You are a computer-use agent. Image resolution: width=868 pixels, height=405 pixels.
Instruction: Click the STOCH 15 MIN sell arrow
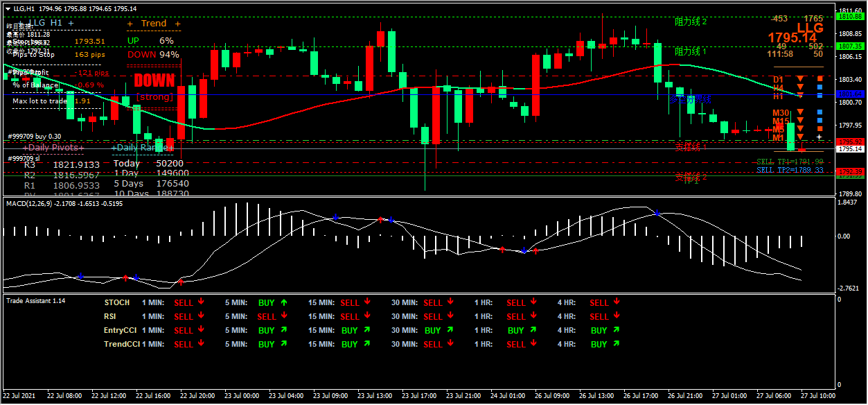coord(367,302)
